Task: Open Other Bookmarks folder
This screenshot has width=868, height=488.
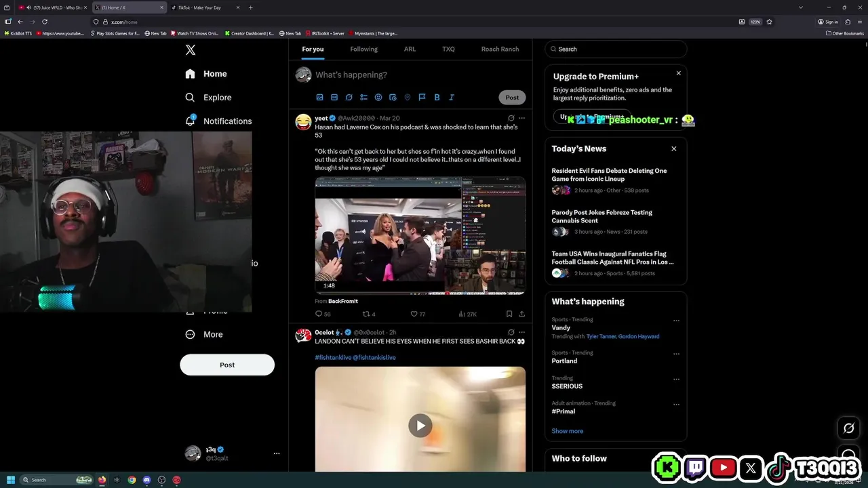Action: point(845,33)
